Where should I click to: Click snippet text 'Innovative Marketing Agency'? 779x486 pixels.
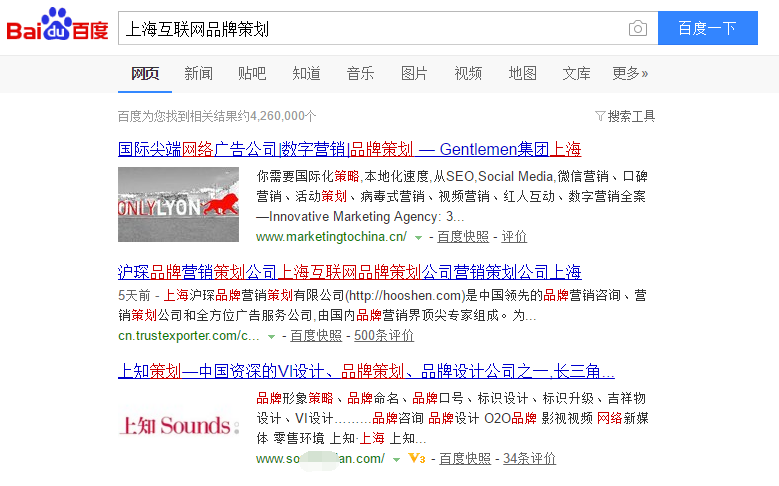pos(353,217)
